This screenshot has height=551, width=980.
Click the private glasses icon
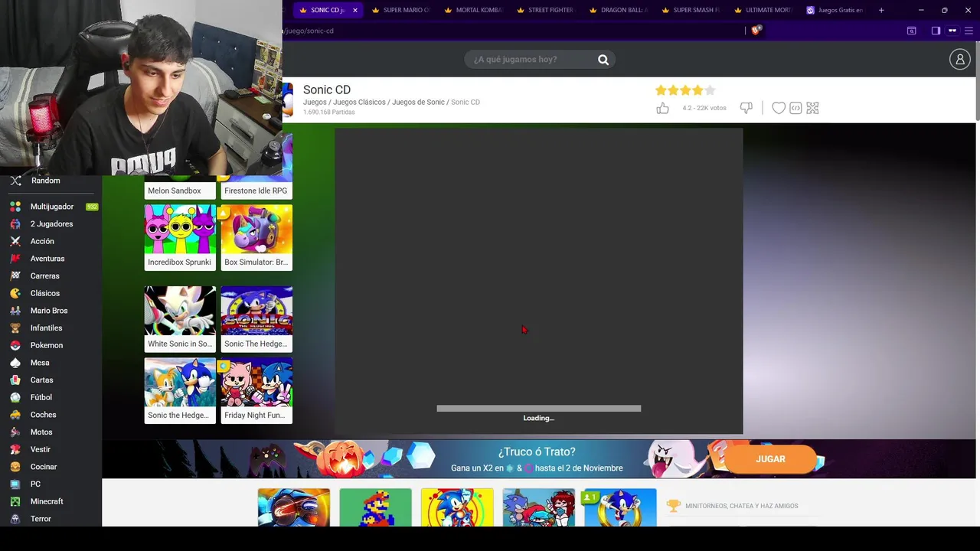952,31
